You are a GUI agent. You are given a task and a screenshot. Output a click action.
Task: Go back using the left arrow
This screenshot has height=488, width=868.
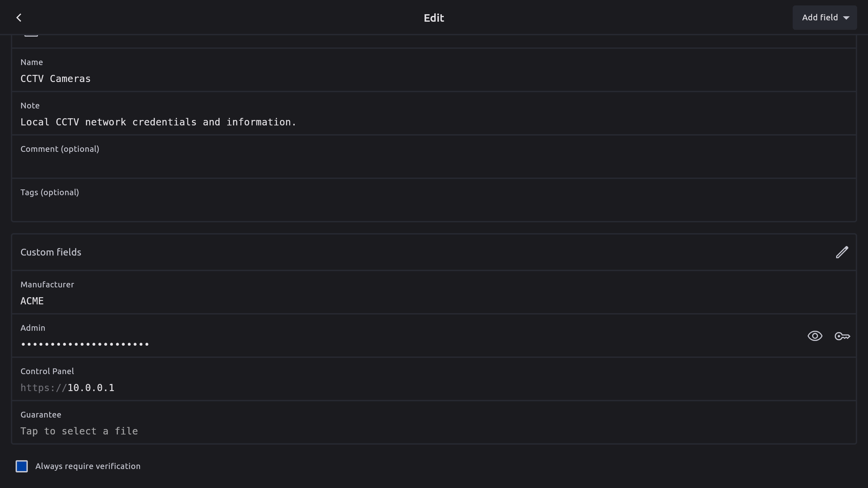19,18
